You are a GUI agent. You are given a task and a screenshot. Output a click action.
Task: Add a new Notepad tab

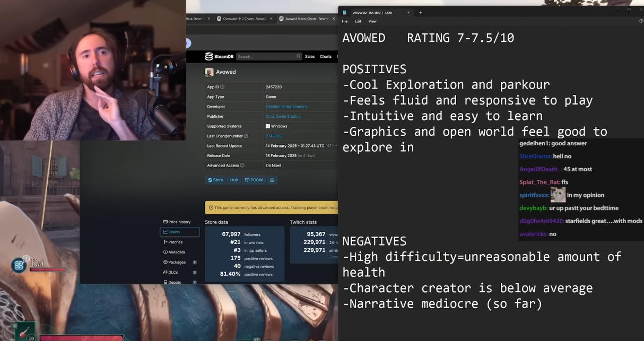pos(421,12)
